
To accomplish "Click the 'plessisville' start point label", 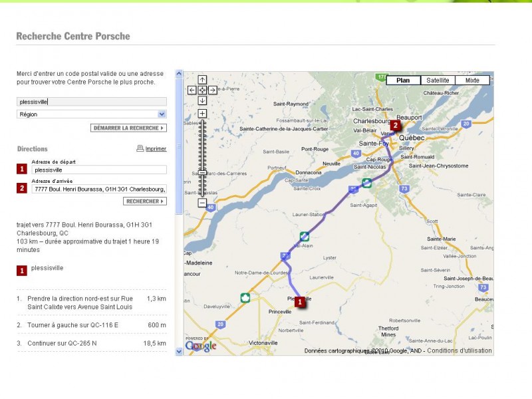I will pyautogui.click(x=47, y=268).
